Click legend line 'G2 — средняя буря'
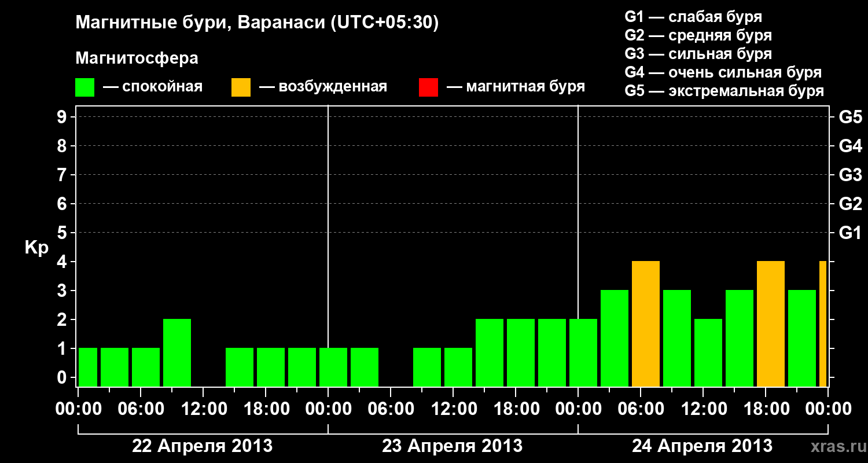This screenshot has height=463, width=868. click(698, 35)
